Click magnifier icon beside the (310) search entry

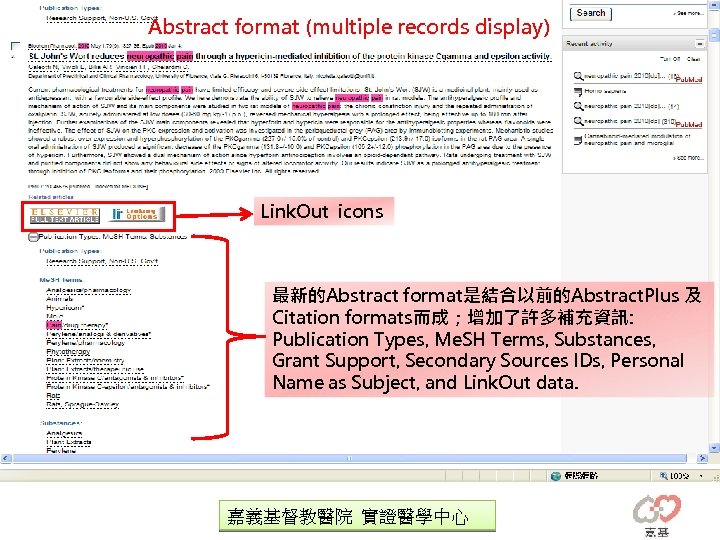[x=578, y=121]
